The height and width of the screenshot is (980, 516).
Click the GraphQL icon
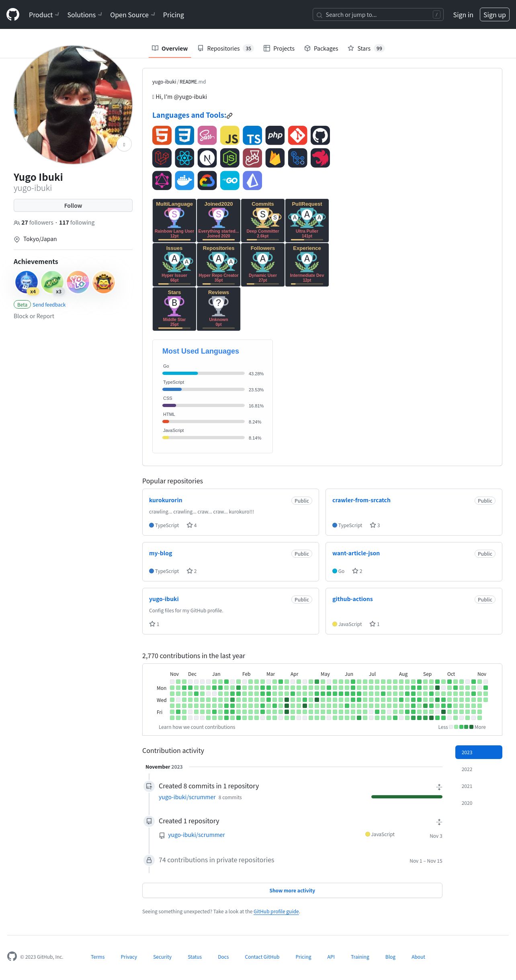pos(162,180)
